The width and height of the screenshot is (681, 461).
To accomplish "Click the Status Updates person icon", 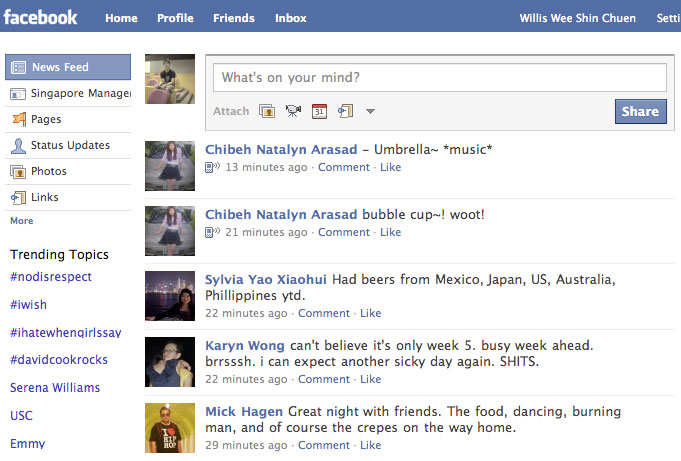I will (x=18, y=146).
